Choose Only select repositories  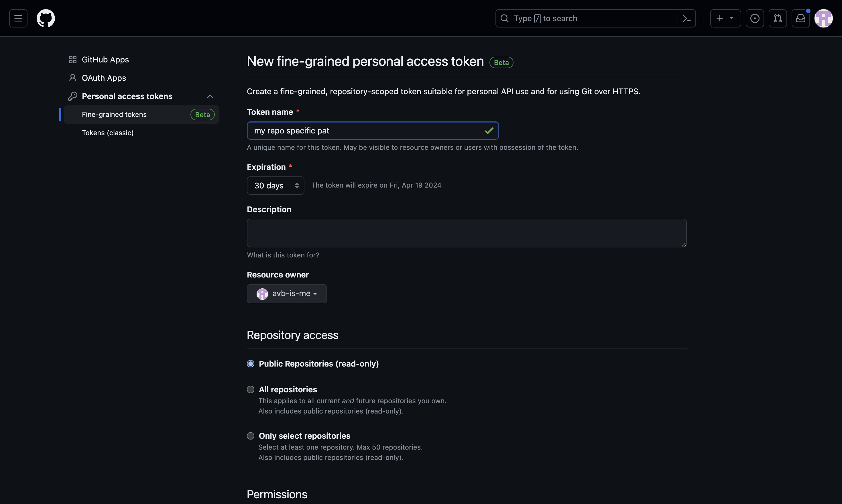(251, 435)
